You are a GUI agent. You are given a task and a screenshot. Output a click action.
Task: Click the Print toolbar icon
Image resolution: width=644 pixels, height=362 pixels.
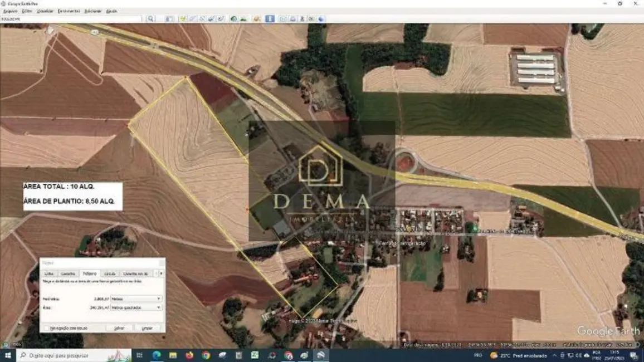coord(292,19)
